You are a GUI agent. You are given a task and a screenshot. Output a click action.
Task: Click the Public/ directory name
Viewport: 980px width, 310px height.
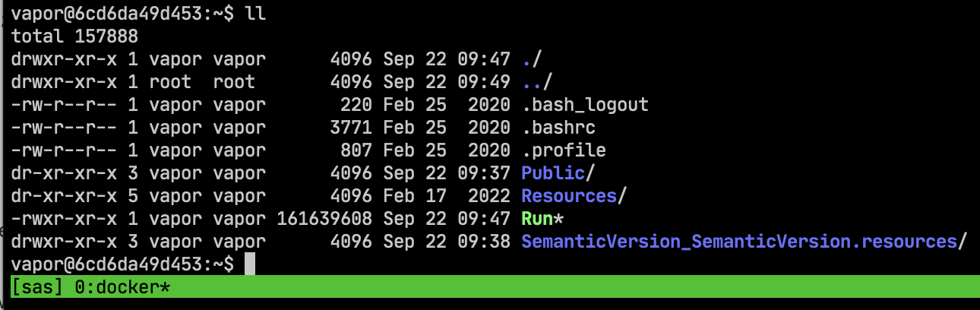pos(558,172)
